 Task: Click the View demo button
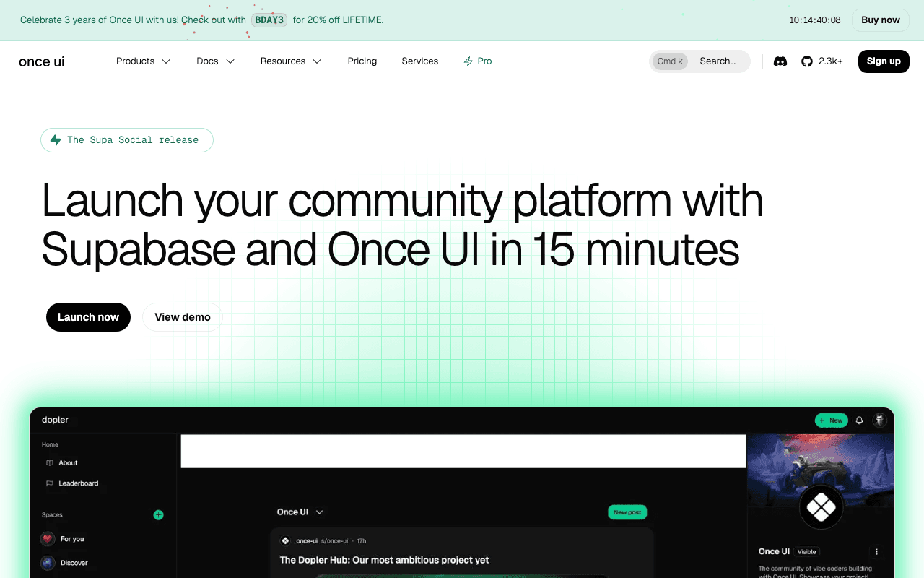pyautogui.click(x=183, y=317)
